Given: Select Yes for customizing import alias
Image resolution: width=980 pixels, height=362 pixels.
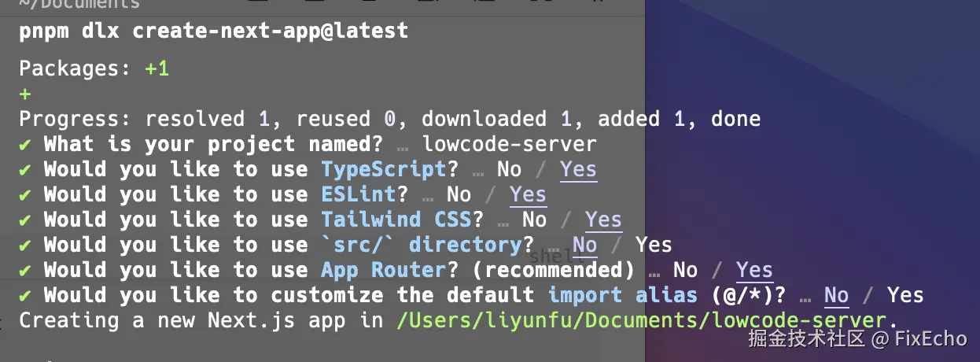Looking at the screenshot, I should coord(905,295).
